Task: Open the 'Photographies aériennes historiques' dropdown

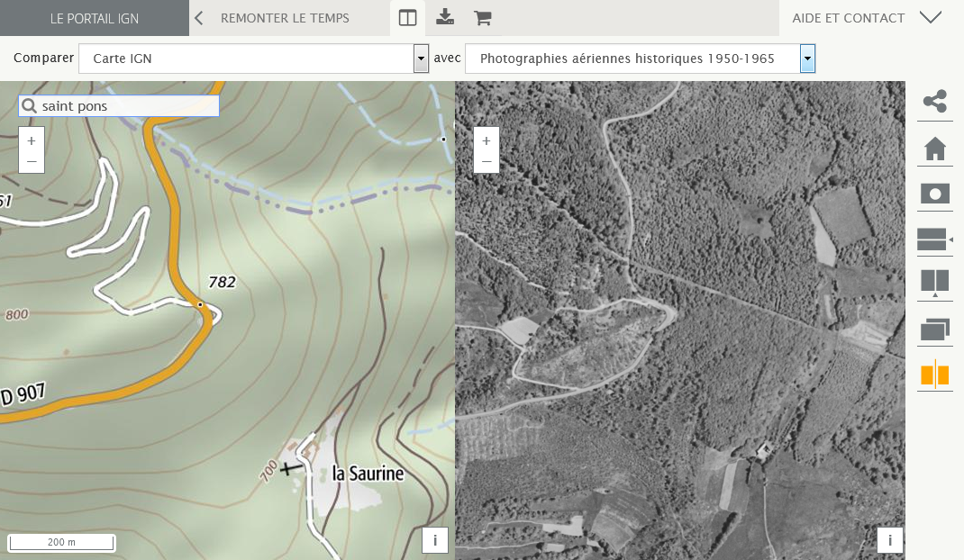Action: click(x=807, y=59)
